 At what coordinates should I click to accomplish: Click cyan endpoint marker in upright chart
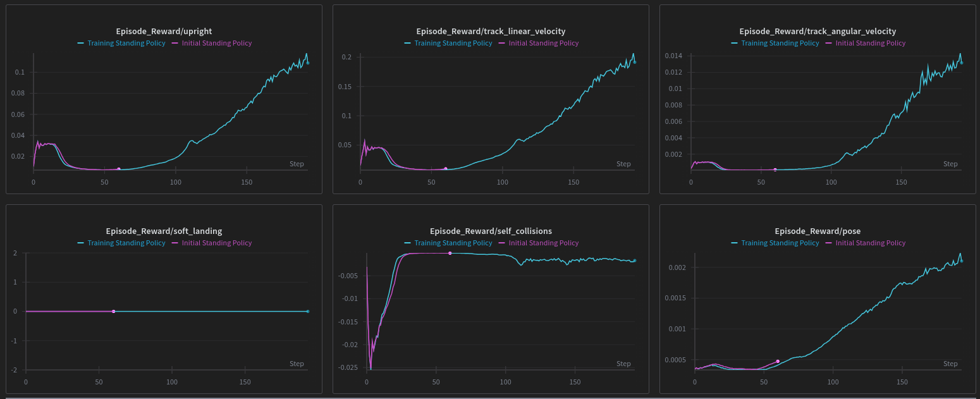click(x=308, y=63)
